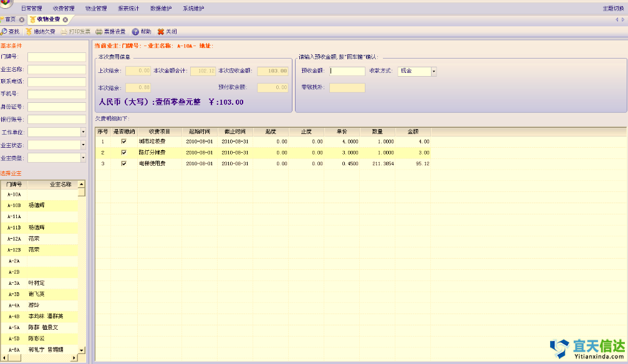Close the 收物业费 tab with its x icon
Viewport: 628px width, 364px height.
[65, 20]
